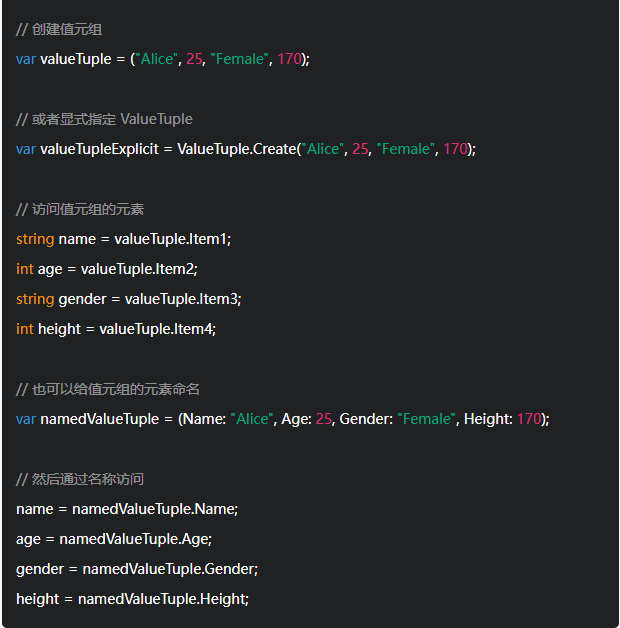Click namedValueTuple.Height on the last line
Viewport: 620px width, 628px height.
tap(163, 599)
